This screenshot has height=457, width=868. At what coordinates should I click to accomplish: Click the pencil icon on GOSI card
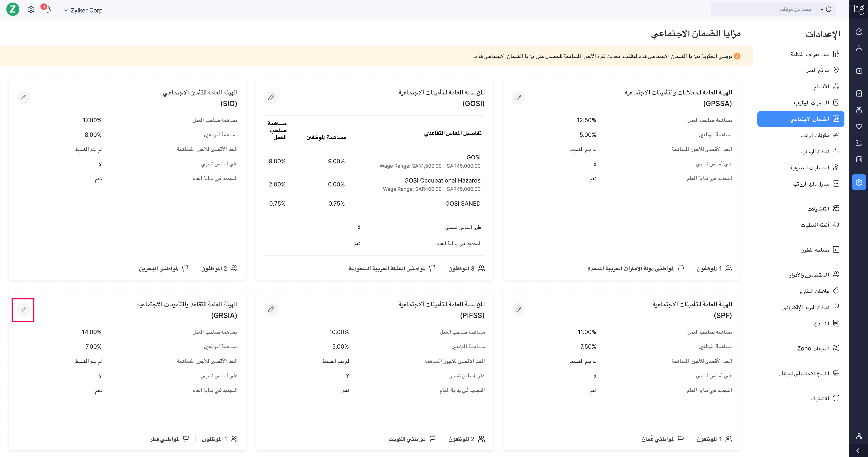(x=271, y=97)
